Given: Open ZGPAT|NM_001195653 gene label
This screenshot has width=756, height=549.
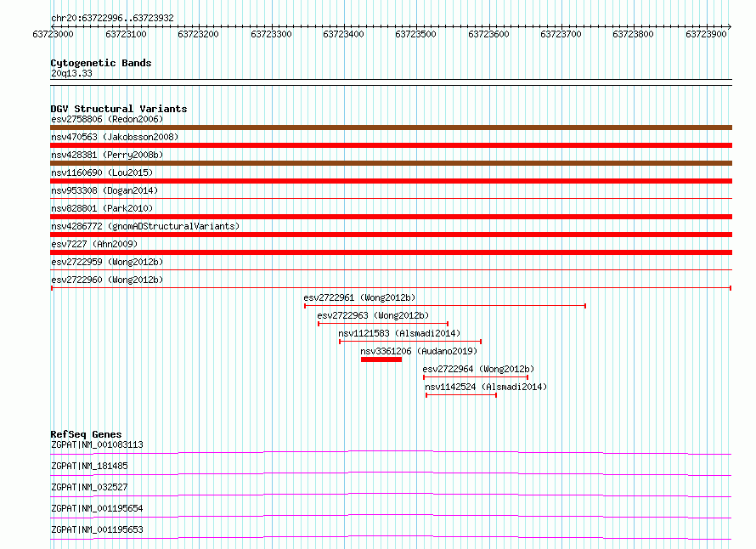Looking at the screenshot, I should click(97, 529).
